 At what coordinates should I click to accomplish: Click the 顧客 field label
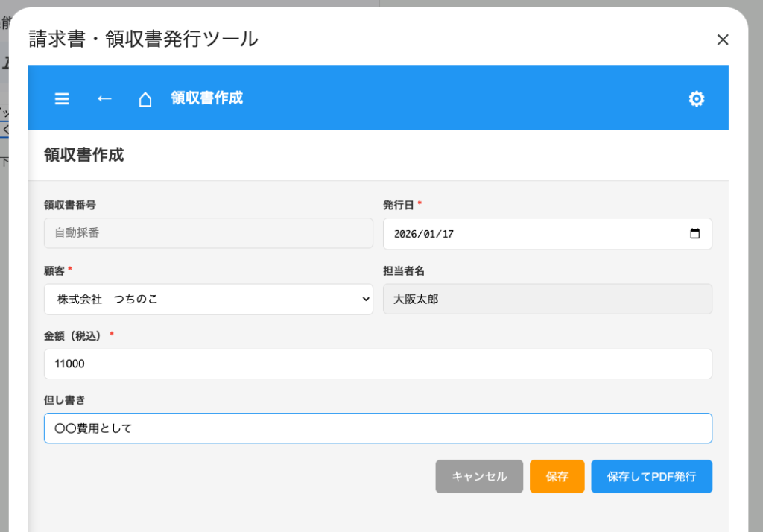click(x=54, y=270)
